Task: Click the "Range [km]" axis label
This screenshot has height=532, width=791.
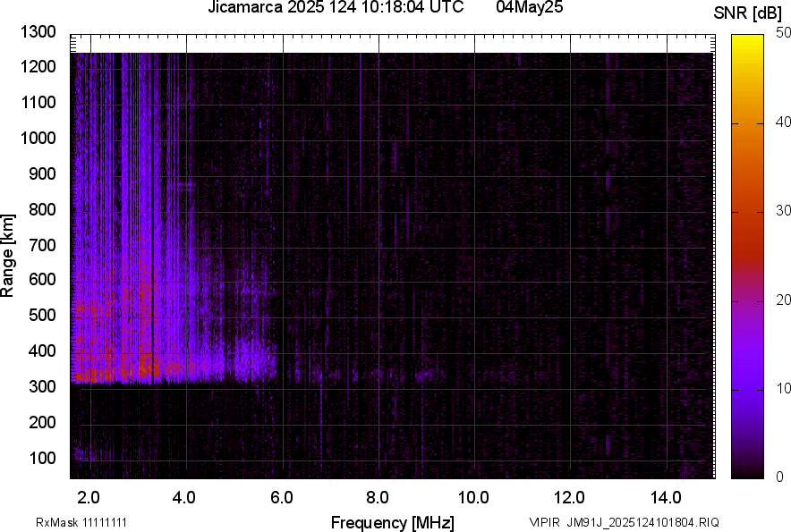Action: [x=7, y=256]
